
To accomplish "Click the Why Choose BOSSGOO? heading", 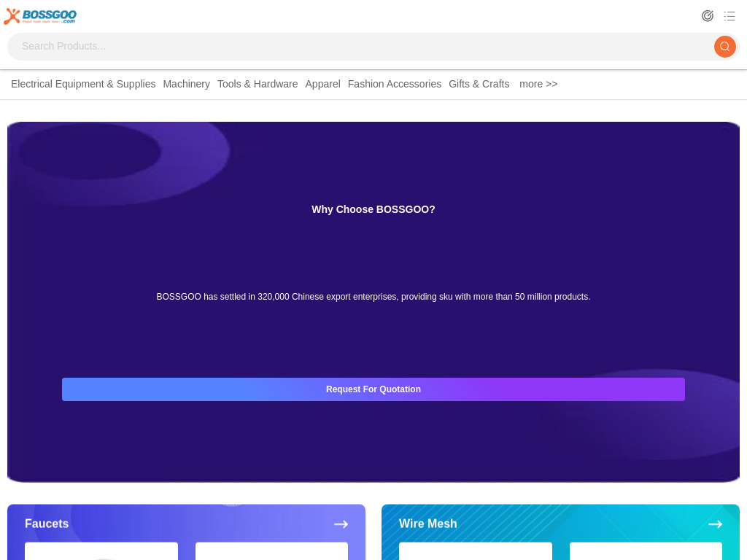I will click(373, 209).
